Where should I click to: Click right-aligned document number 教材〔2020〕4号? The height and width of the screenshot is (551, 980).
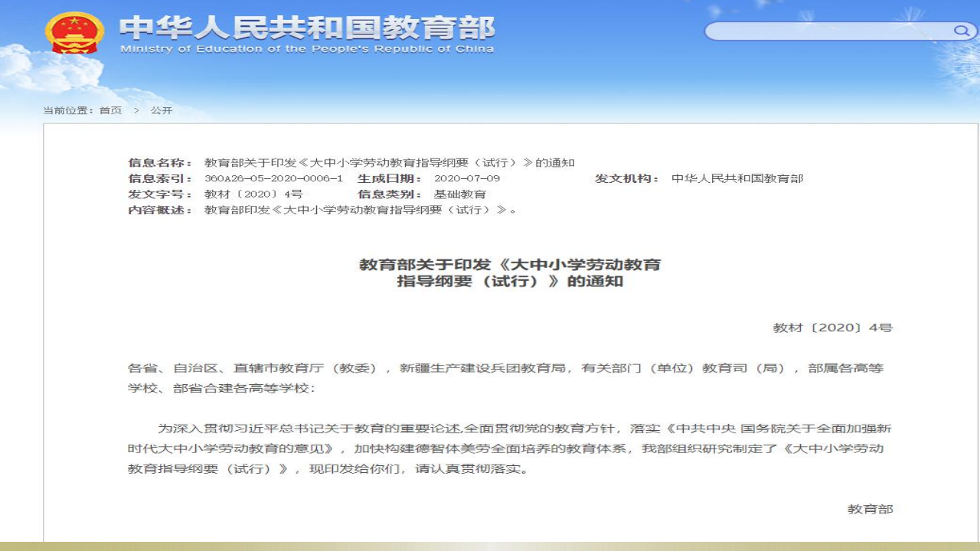(x=833, y=328)
